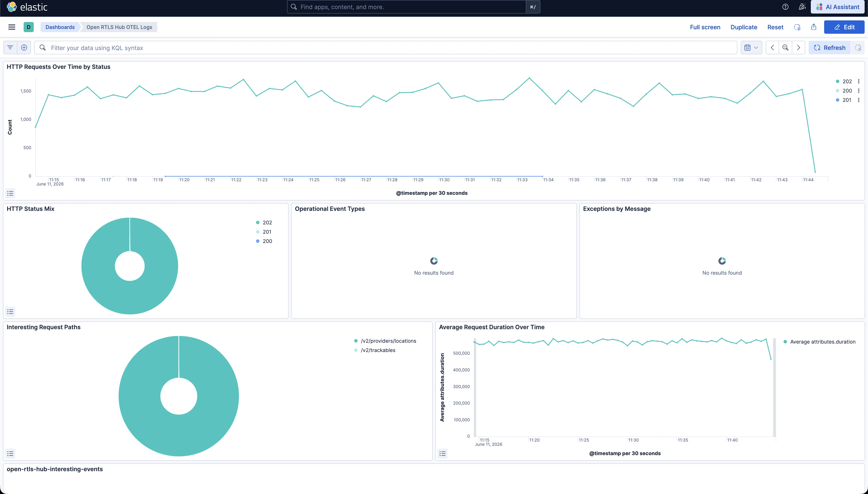Viewport: 868px width, 494px height.
Task: Open the newsfeed celebration icon
Action: coord(802,7)
